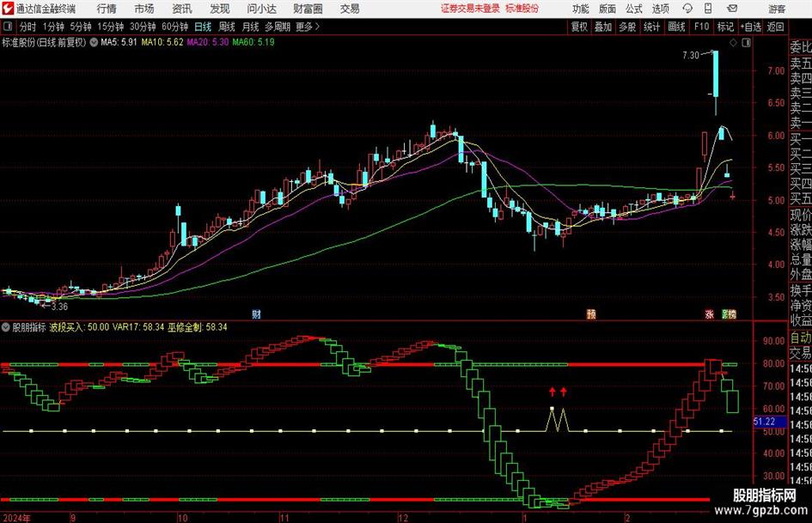Switch to the 分时 chart tab

(28, 27)
